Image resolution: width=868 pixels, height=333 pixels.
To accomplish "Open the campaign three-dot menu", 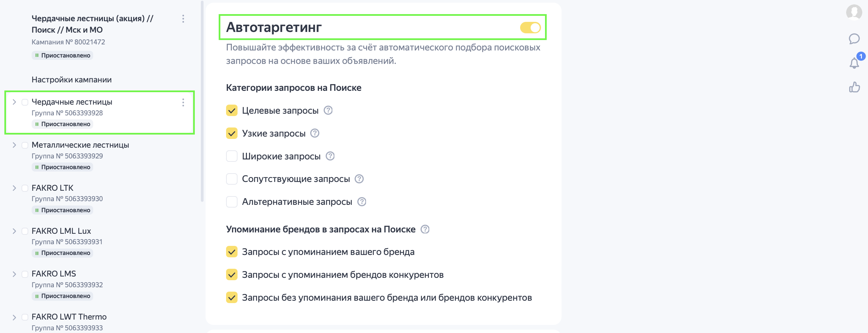I will point(183,19).
